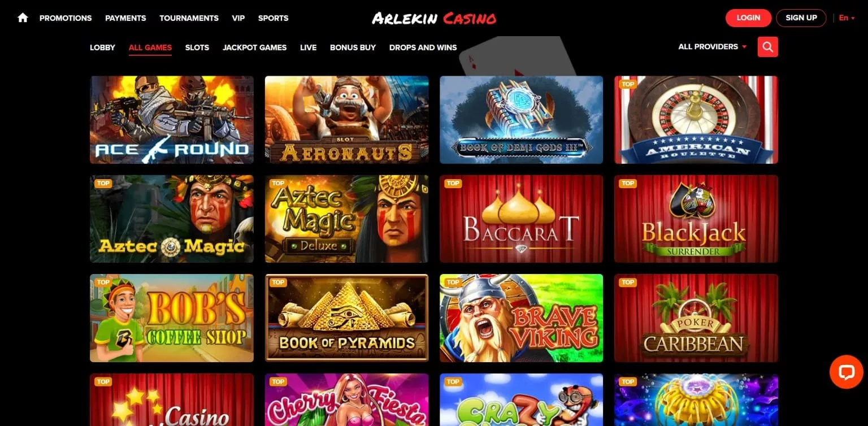Click the Arlekin Casino logo
Image resolution: width=868 pixels, height=426 pixels.
(x=434, y=18)
